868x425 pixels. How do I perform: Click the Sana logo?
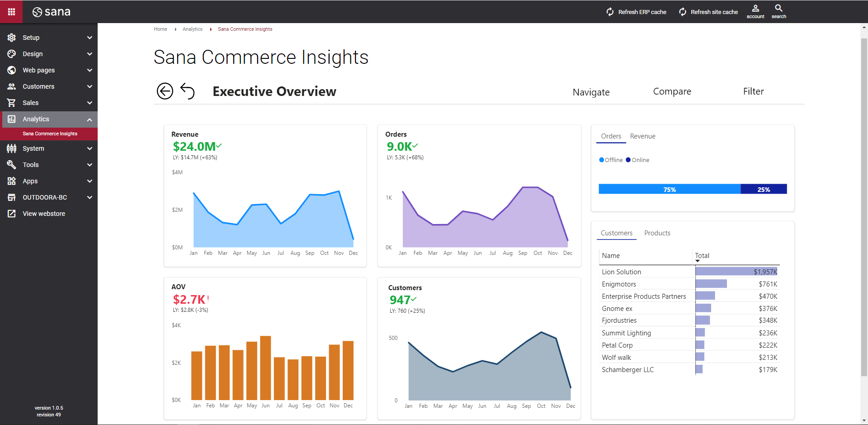point(52,12)
